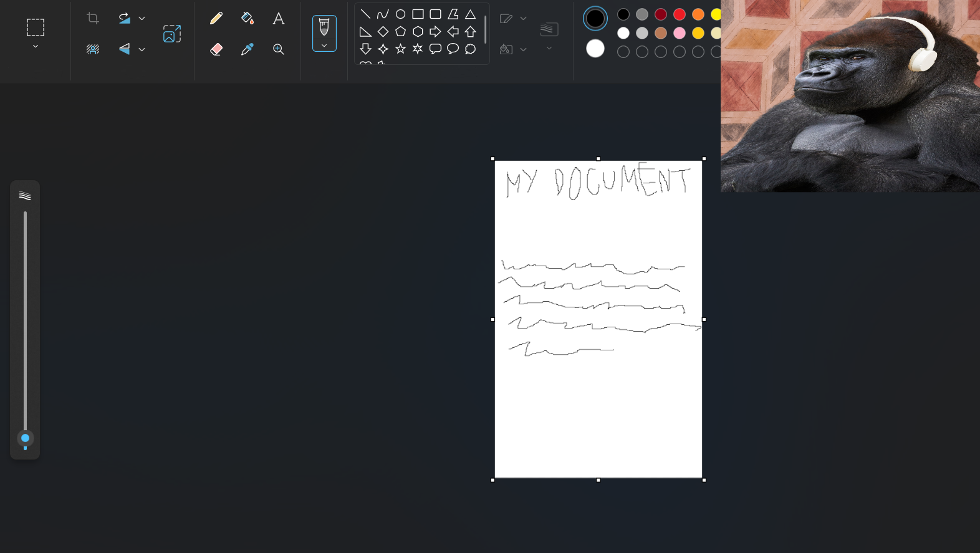Click the Shape outline icon
The width and height of the screenshot is (980, 553).
coord(506,19)
